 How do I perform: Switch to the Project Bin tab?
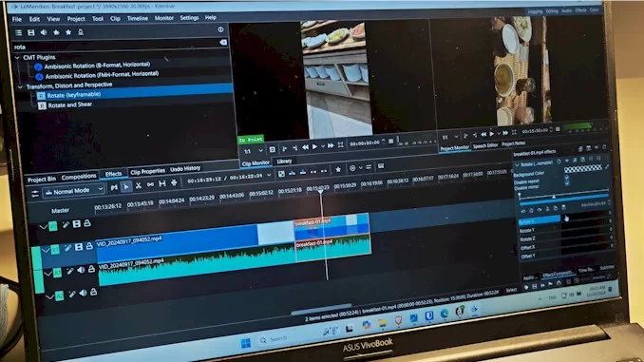pyautogui.click(x=42, y=180)
